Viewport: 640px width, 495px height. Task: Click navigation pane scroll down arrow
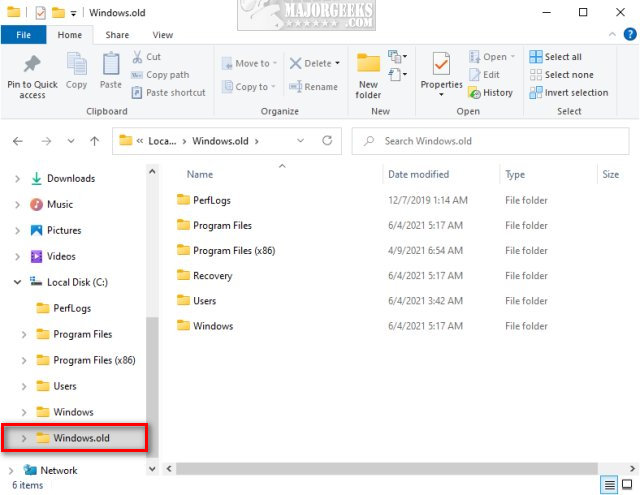pyautogui.click(x=152, y=469)
